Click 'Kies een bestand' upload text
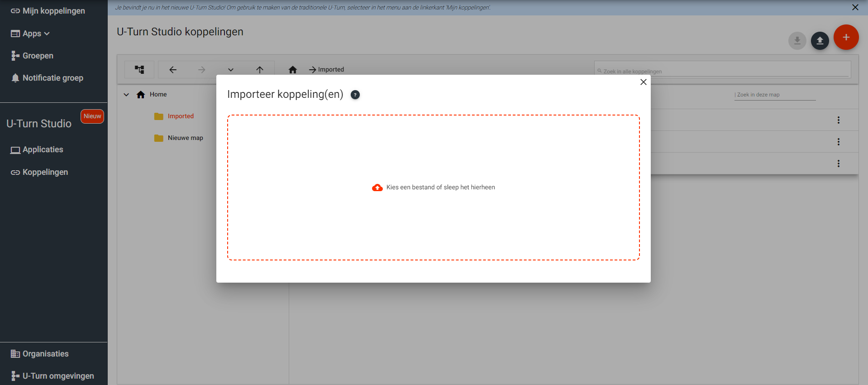 440,188
